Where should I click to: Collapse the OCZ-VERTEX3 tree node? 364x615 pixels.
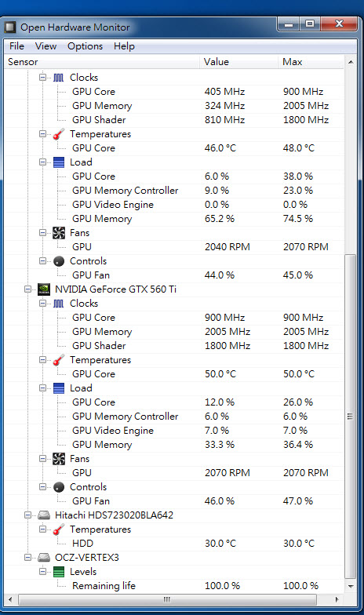tap(28, 557)
